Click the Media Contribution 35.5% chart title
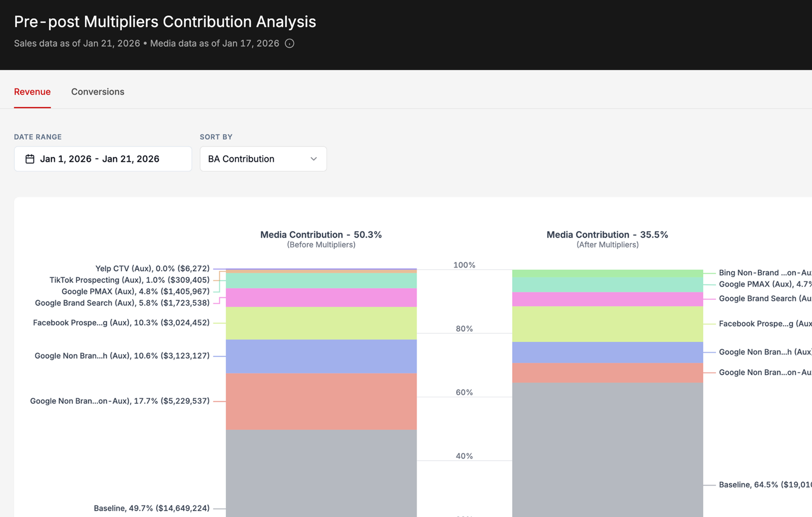Viewport: 812px width, 517px height. (x=607, y=235)
